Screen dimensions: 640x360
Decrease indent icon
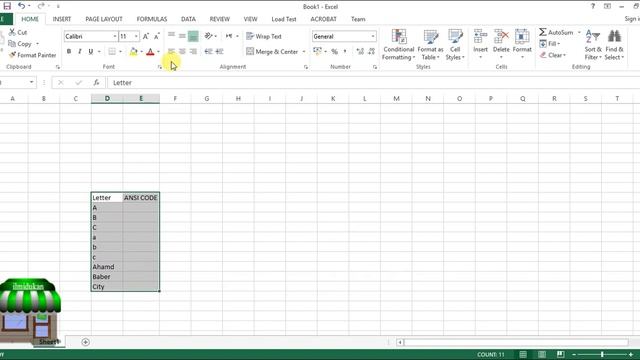(209, 51)
